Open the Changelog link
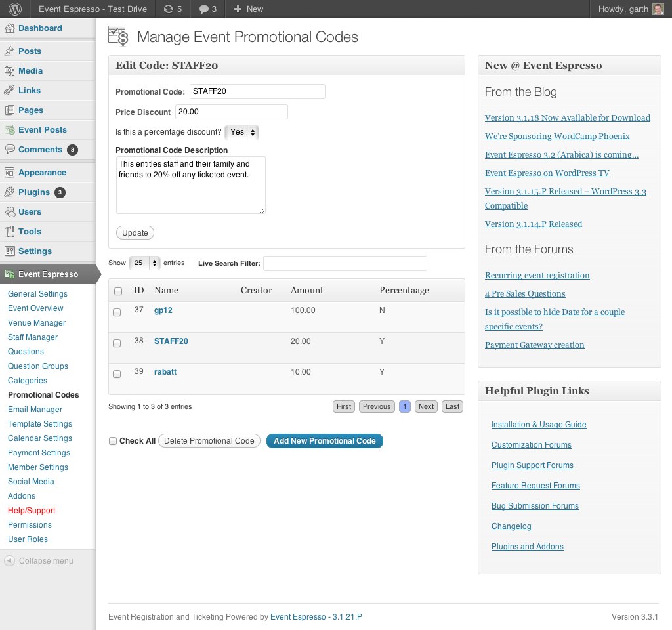 click(x=511, y=526)
